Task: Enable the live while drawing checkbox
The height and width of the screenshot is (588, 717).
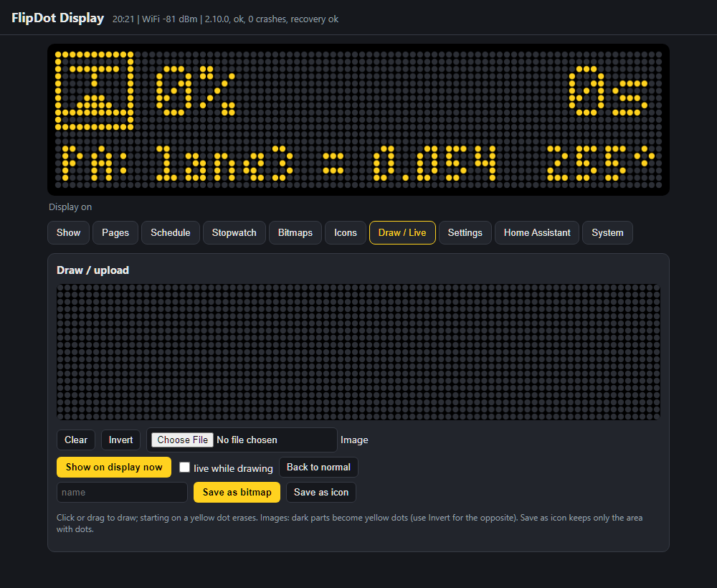Action: [184, 468]
